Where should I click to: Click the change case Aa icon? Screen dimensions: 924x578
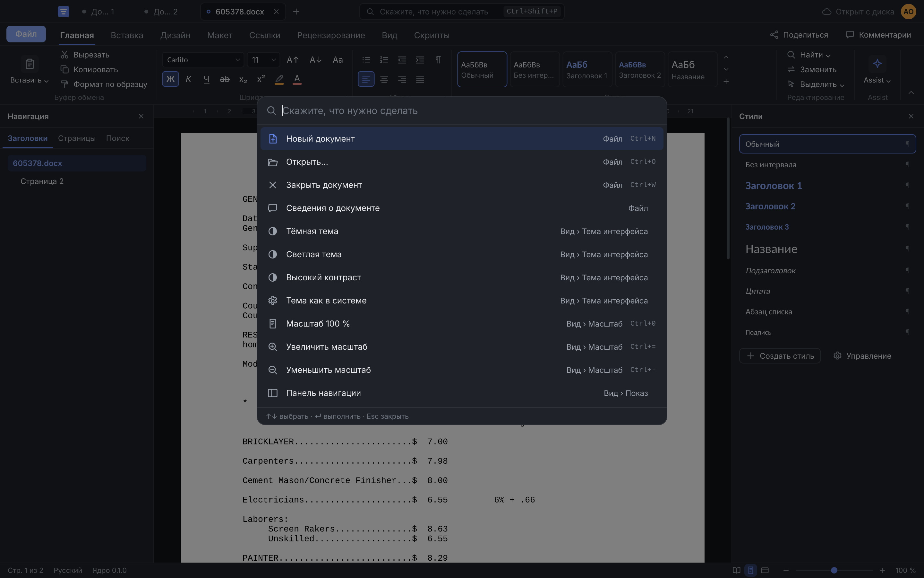tap(338, 60)
